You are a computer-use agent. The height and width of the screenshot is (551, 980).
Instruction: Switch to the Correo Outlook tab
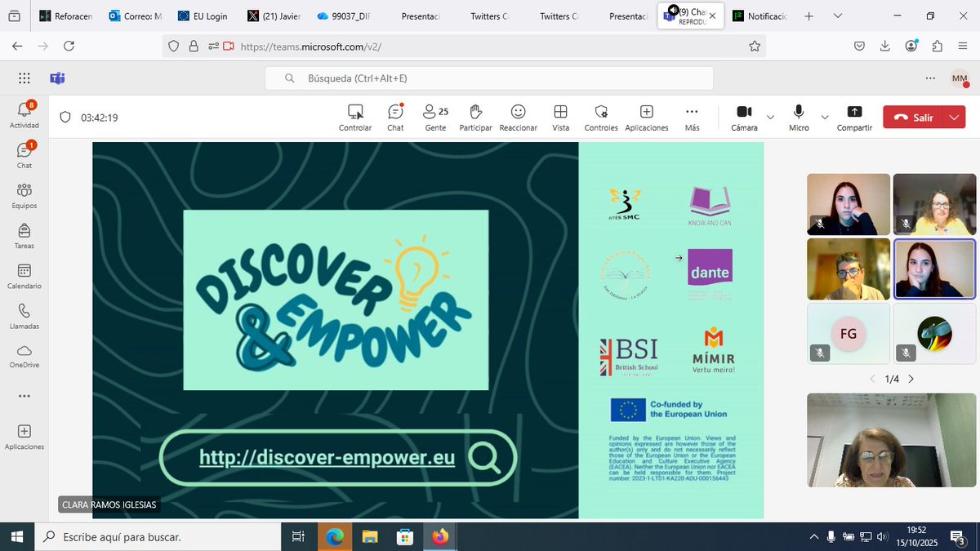point(136,16)
